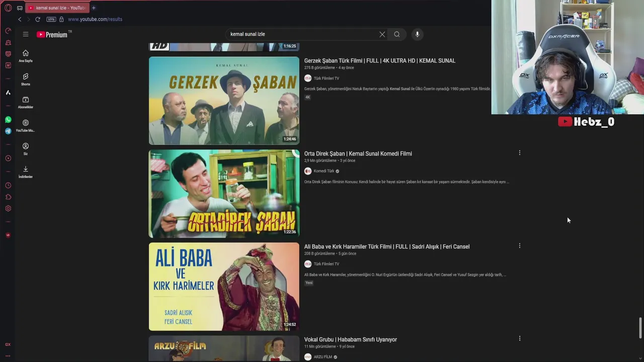Viewport: 644px width, 362px height.
Task: Open Opera settings gear in sidebar
Action: click(x=8, y=209)
